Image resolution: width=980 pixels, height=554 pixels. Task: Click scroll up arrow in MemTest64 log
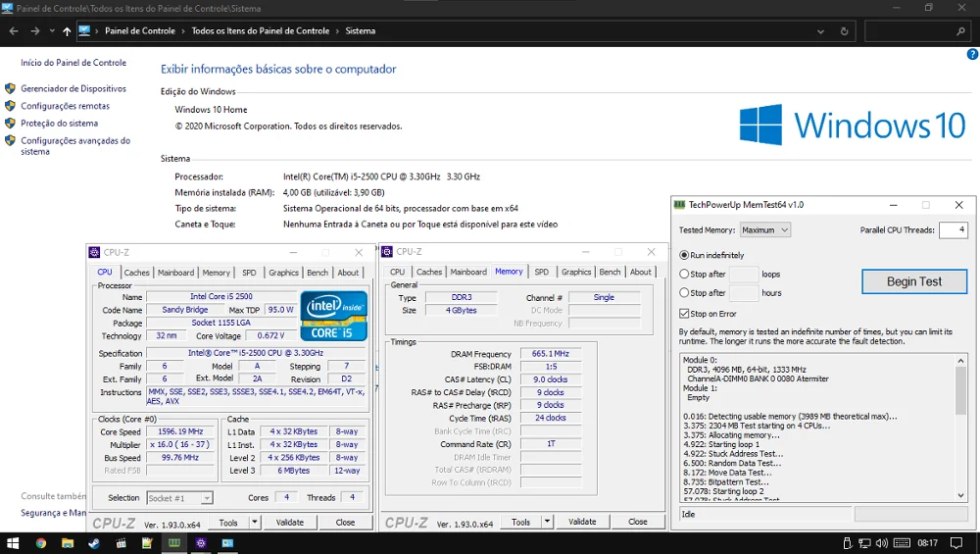(x=961, y=361)
